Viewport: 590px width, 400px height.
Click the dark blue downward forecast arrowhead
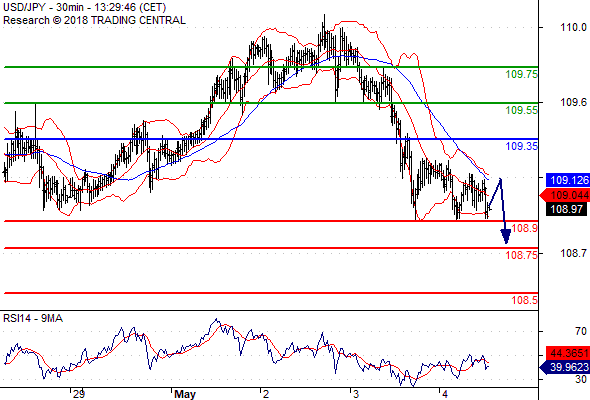(506, 236)
